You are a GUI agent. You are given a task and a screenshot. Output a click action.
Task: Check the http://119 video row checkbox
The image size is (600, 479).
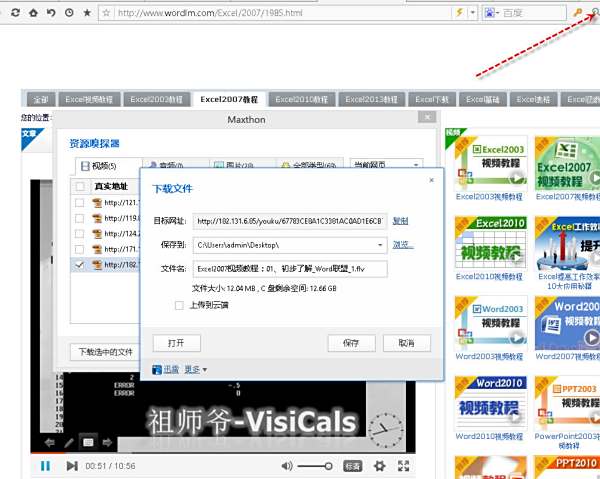pos(80,218)
